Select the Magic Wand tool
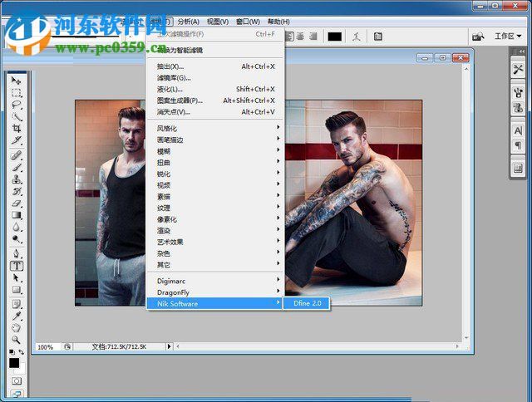This screenshot has width=532, height=402. click(16, 116)
